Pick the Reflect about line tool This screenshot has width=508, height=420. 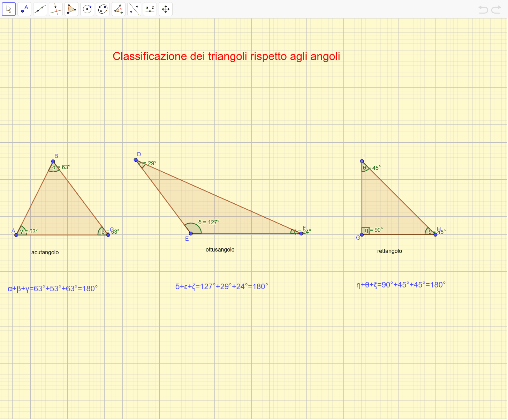(134, 9)
